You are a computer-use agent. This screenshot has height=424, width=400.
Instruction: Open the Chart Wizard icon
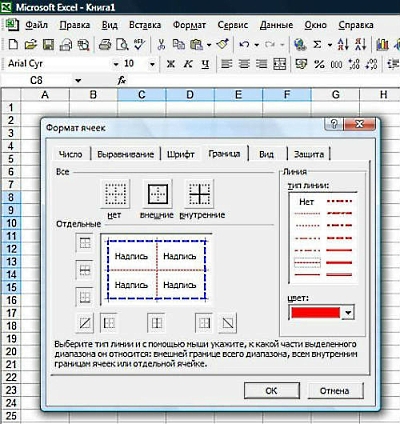[x=382, y=44]
